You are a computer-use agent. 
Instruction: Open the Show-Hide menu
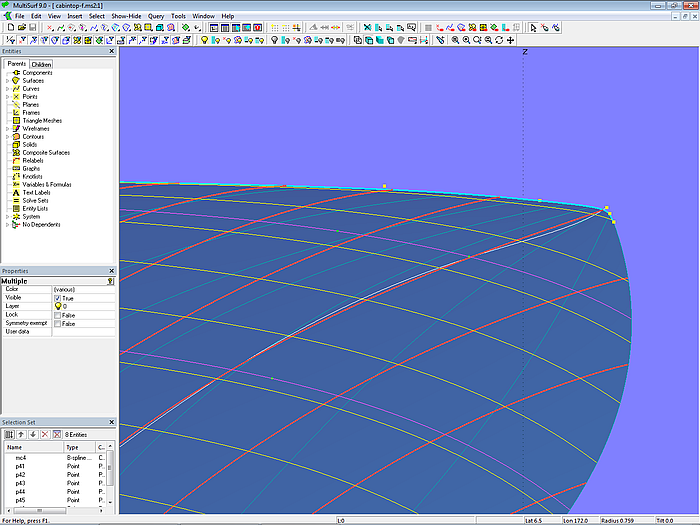[x=126, y=16]
